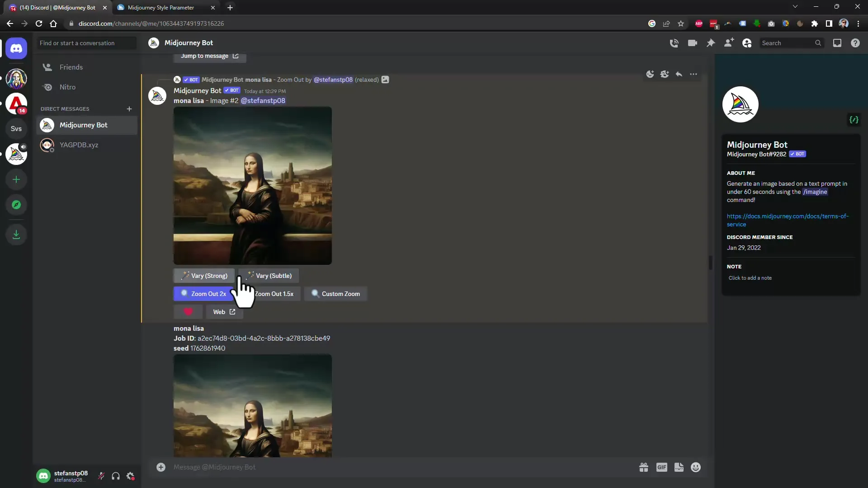Click the Mona Lisa generated image thumbnail
This screenshot has height=488, width=868.
coord(252,185)
